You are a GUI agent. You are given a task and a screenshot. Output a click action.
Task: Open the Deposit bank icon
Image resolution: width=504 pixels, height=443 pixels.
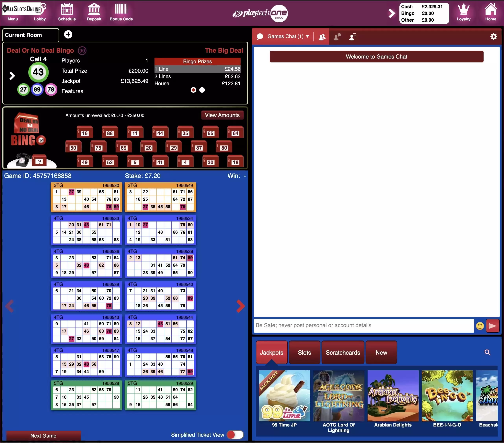tap(94, 9)
